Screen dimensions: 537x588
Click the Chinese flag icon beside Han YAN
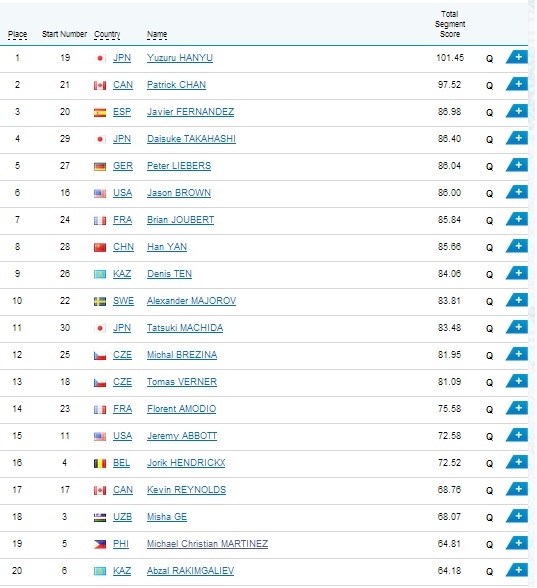tap(100, 247)
